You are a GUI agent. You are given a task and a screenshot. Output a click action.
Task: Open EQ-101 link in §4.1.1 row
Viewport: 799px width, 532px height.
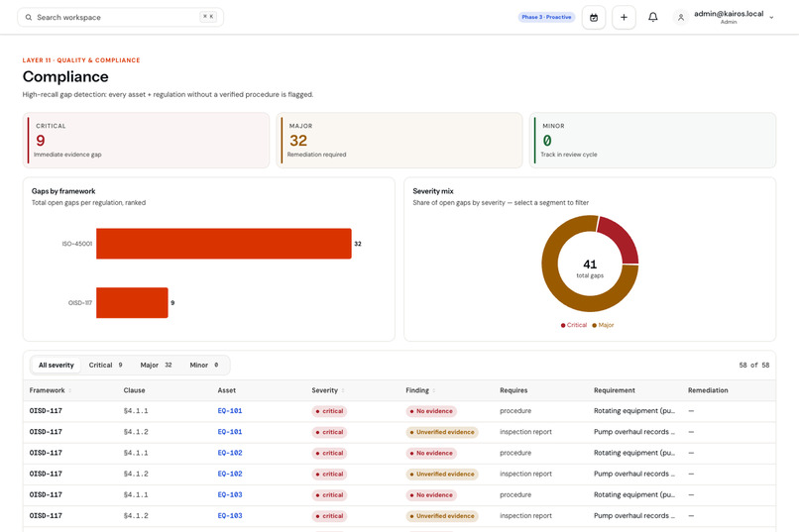tap(230, 411)
